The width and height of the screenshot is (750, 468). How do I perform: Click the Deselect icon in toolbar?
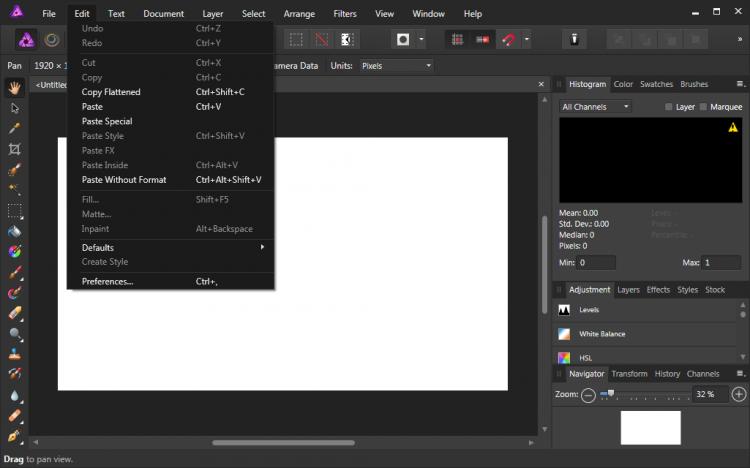click(321, 40)
